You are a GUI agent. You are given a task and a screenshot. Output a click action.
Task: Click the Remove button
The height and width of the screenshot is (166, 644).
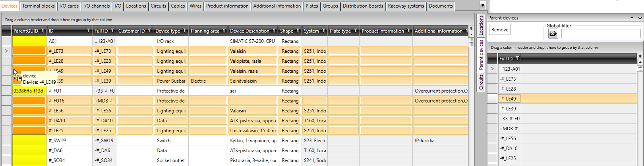pos(499,30)
